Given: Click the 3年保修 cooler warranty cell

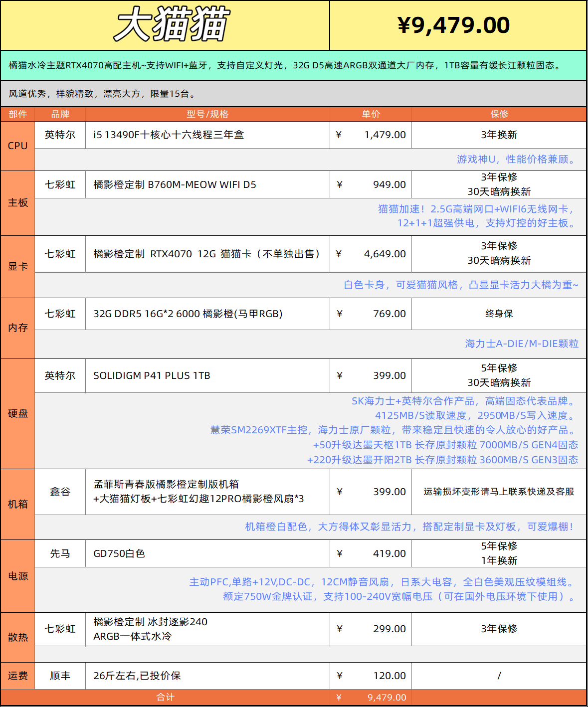Looking at the screenshot, I should point(499,629).
